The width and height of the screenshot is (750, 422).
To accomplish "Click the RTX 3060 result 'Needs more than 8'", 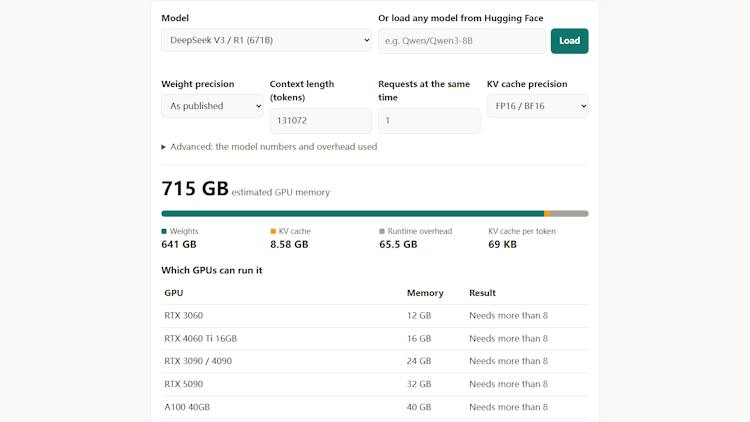I will pyautogui.click(x=508, y=316).
